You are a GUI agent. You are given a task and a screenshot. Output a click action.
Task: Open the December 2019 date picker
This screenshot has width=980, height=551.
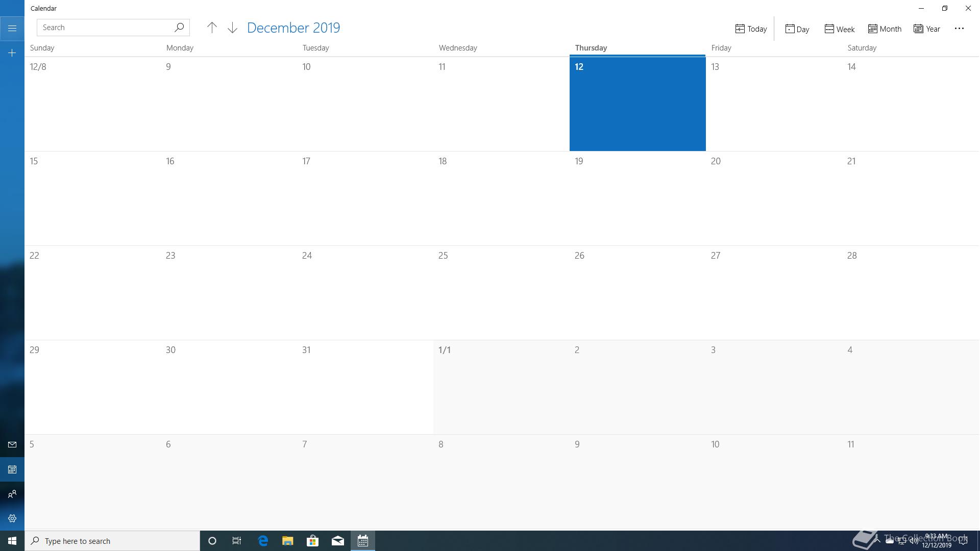tap(293, 28)
